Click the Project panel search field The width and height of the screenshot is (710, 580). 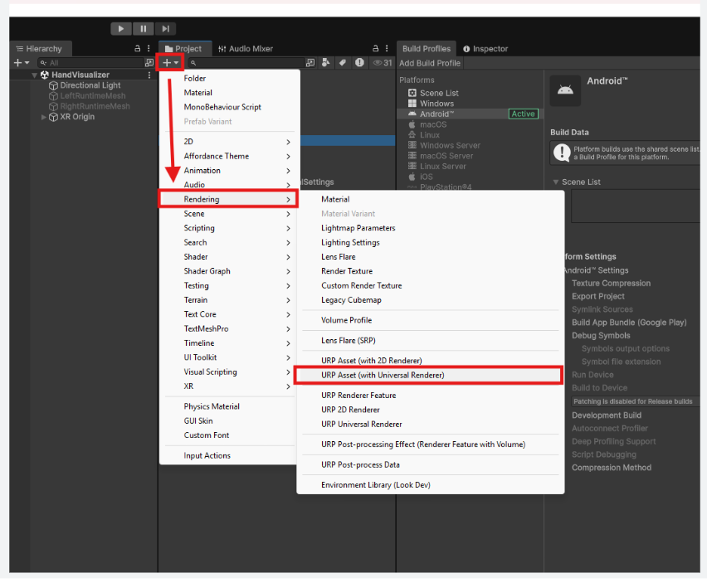tap(247, 63)
